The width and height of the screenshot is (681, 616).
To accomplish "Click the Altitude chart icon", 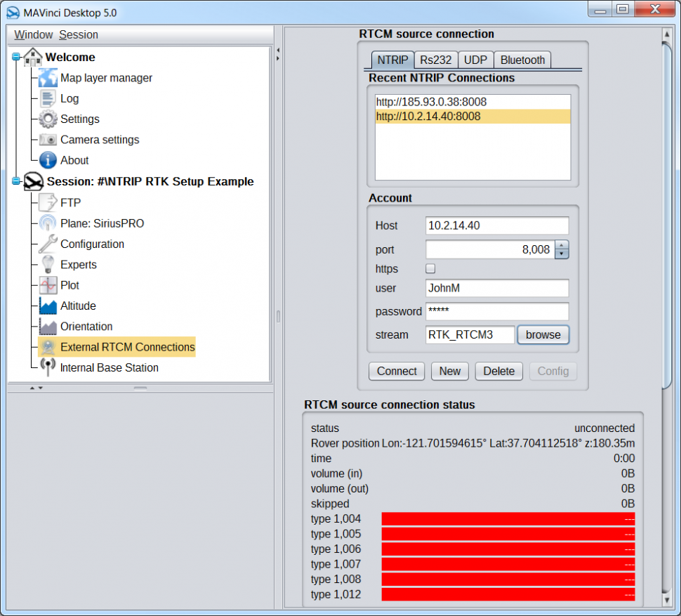I will tap(48, 306).
